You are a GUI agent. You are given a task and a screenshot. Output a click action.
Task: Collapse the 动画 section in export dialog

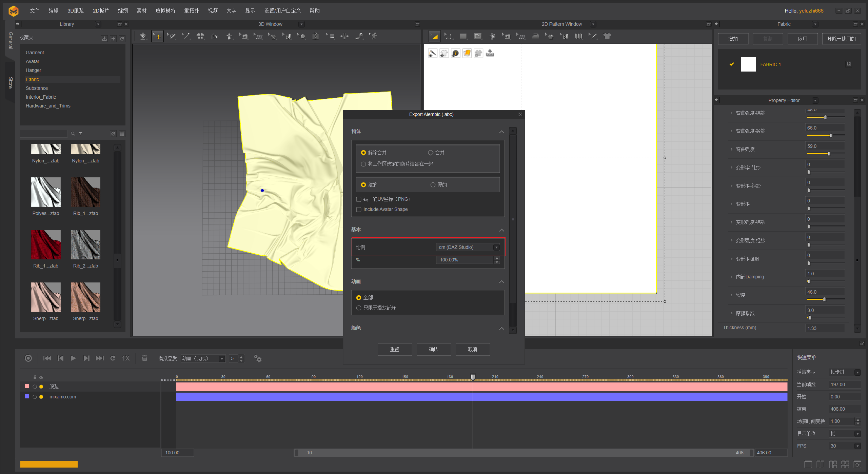[501, 282]
